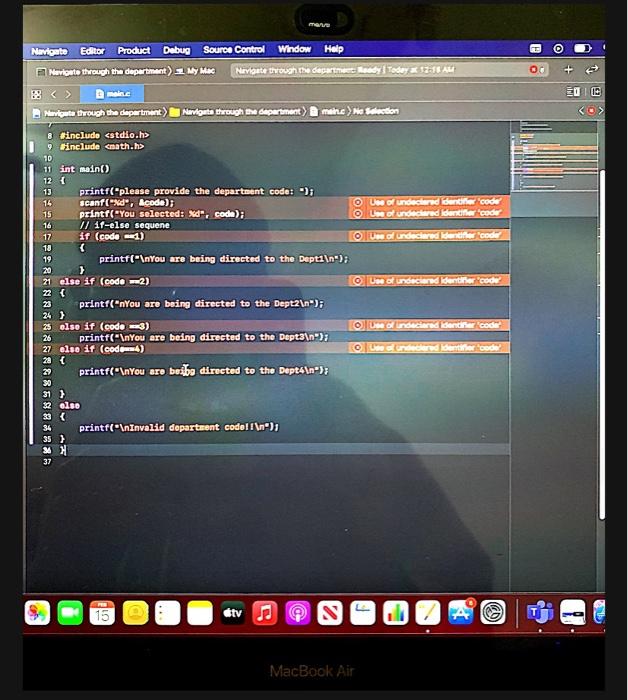Screen dimensions: 628x700
Task: Check battery status icon in menu bar
Action: (x=582, y=48)
